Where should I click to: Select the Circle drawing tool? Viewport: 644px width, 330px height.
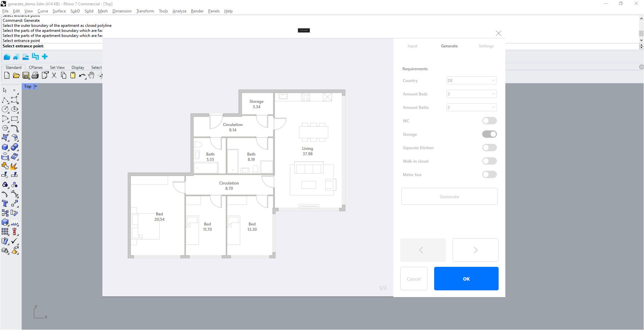pos(5,109)
